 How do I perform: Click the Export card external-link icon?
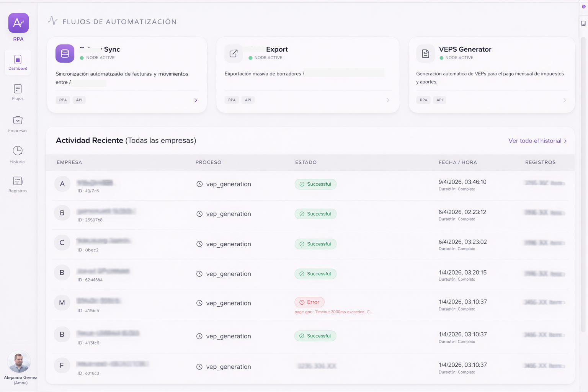pyautogui.click(x=234, y=54)
